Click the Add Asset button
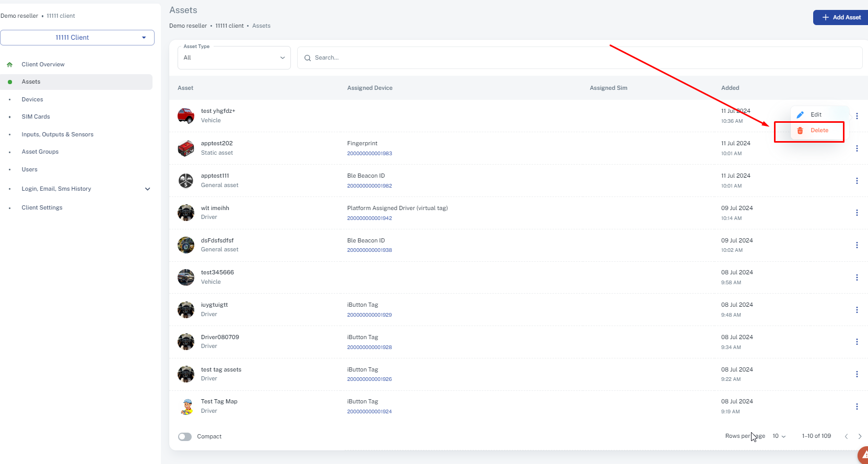The image size is (868, 464). [x=841, y=17]
